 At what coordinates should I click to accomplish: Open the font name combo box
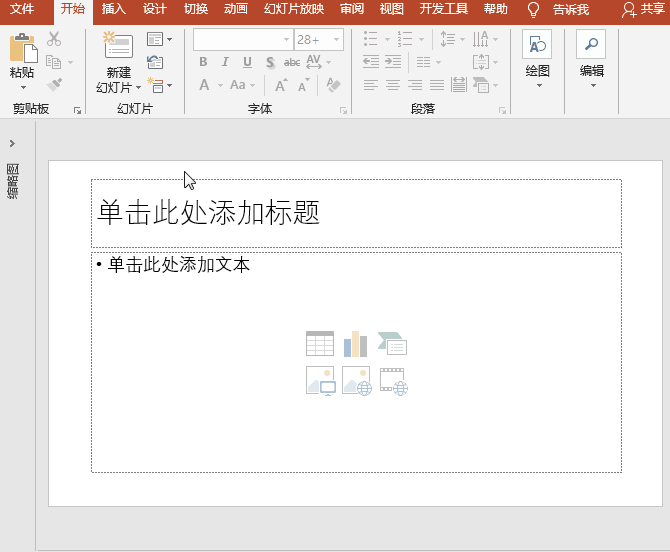tap(243, 40)
